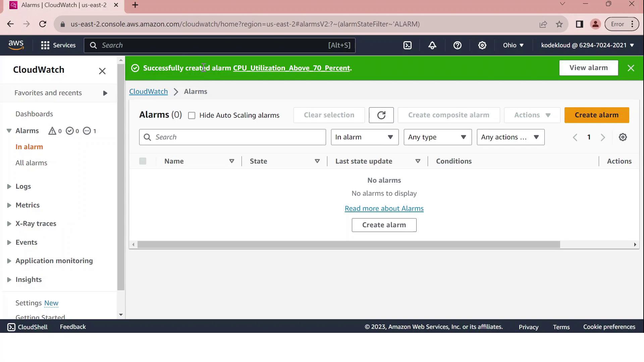The height and width of the screenshot is (362, 644).
Task: Click the refresh alarms button
Action: point(381,115)
